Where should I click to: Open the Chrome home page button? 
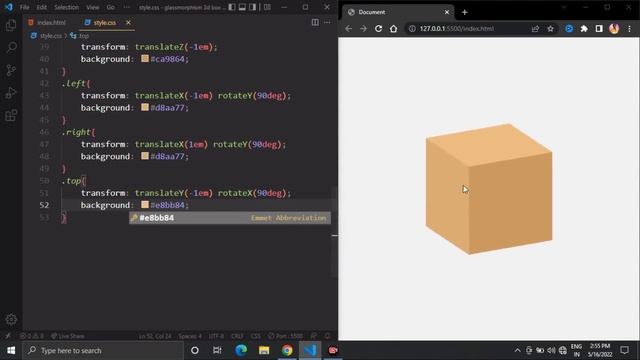coord(393,29)
